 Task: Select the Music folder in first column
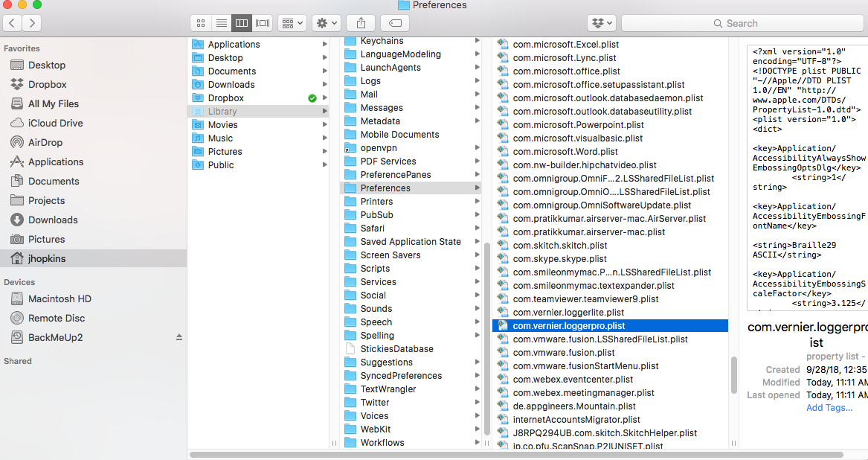(259, 138)
